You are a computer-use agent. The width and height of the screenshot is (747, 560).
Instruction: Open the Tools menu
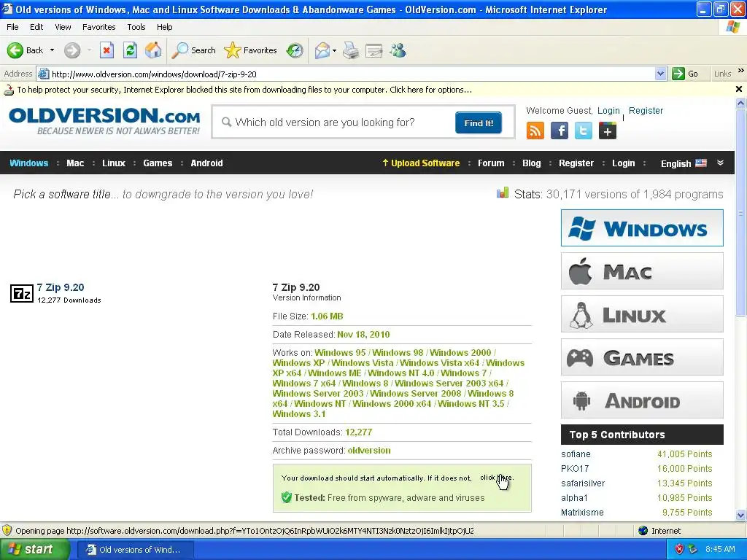(x=136, y=27)
